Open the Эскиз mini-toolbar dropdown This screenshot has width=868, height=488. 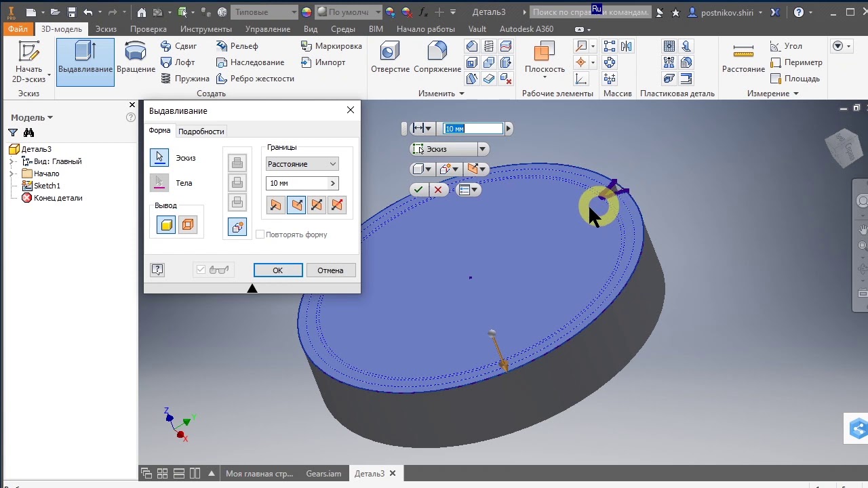(483, 149)
